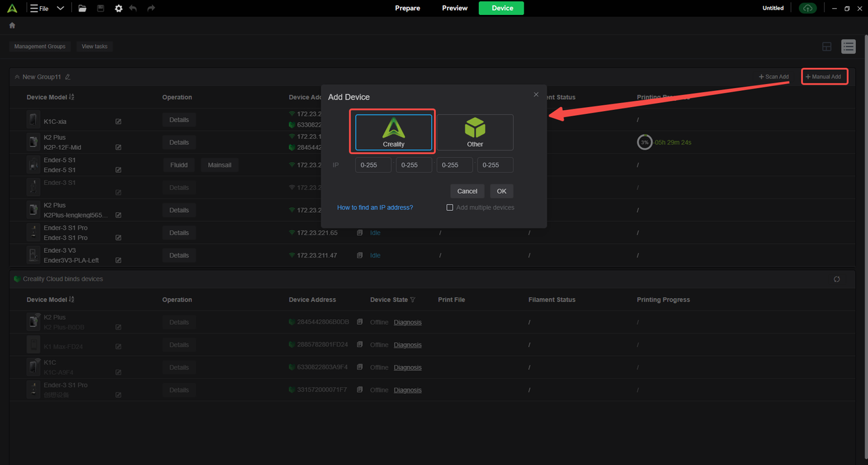Image resolution: width=868 pixels, height=465 pixels.
Task: Cancel the Add Device dialog
Action: point(467,191)
